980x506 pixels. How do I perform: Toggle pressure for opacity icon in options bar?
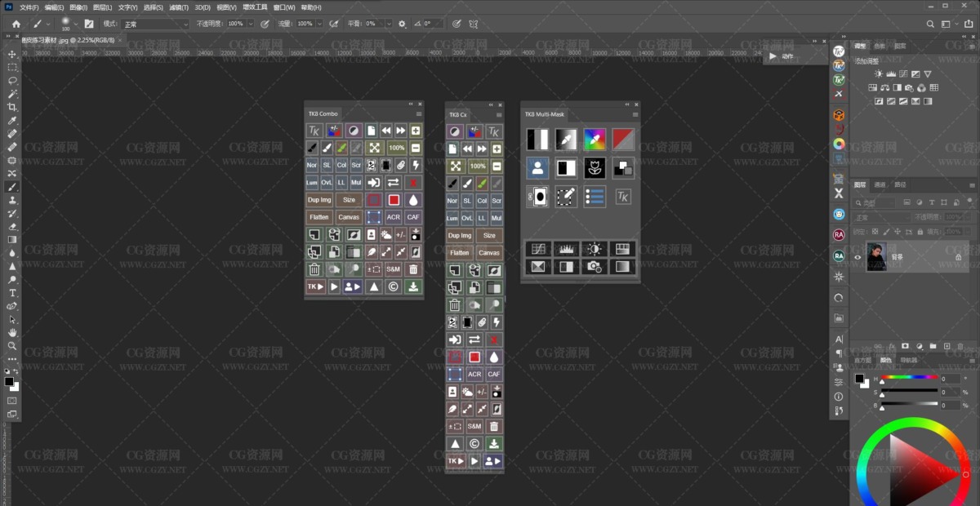(265, 24)
